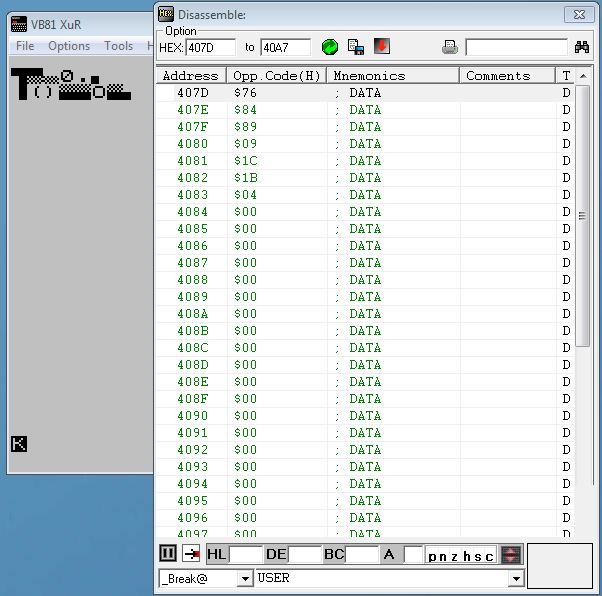Click the red up-down stepper icon

point(511,555)
